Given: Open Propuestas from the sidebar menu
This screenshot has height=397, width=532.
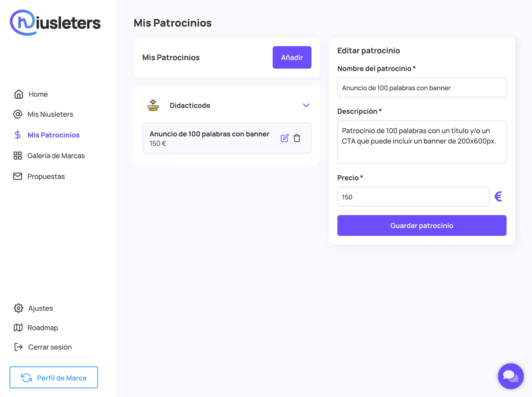Looking at the screenshot, I should [x=46, y=176].
